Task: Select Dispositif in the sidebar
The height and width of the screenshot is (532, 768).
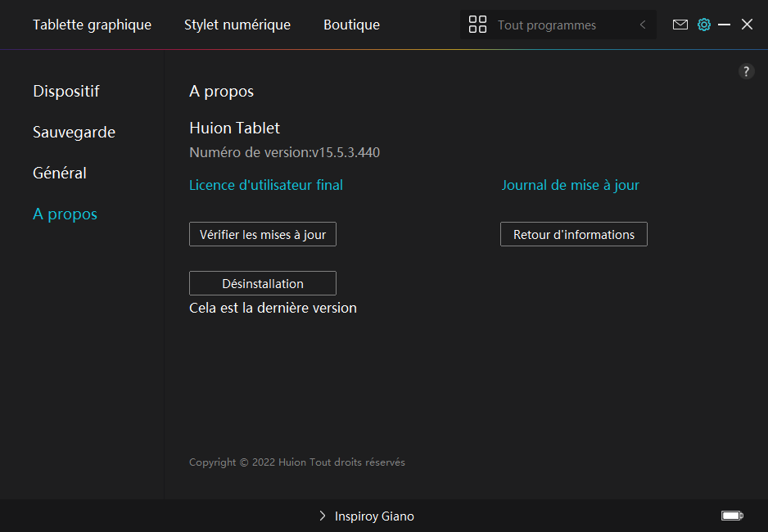Action: click(66, 91)
